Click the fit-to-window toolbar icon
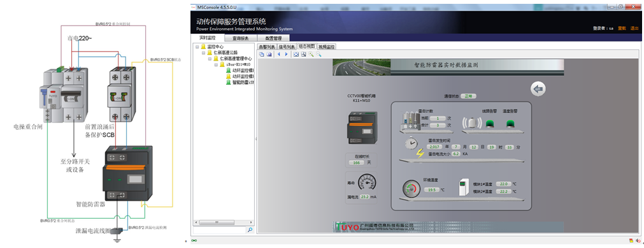644x248 pixels. pos(296,54)
